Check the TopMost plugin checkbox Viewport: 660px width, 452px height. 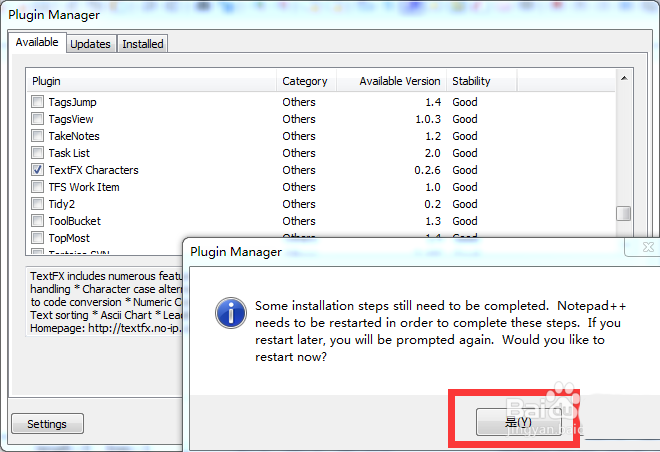[x=37, y=237]
